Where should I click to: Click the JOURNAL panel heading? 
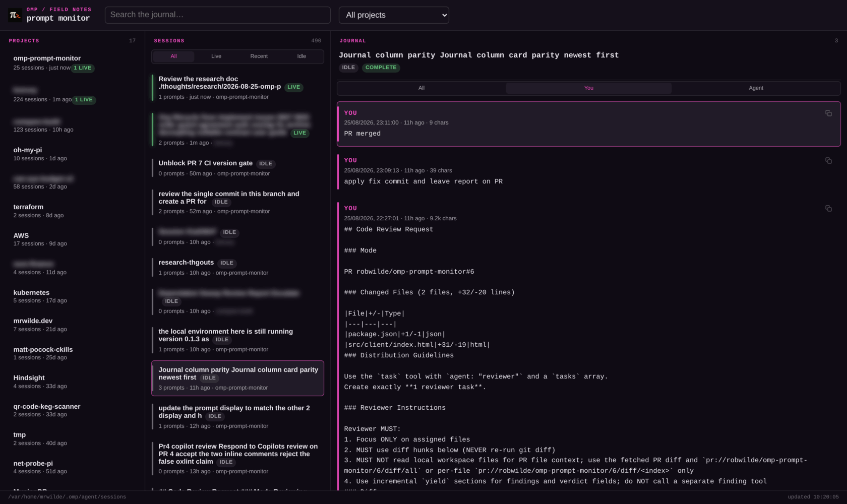[352, 41]
